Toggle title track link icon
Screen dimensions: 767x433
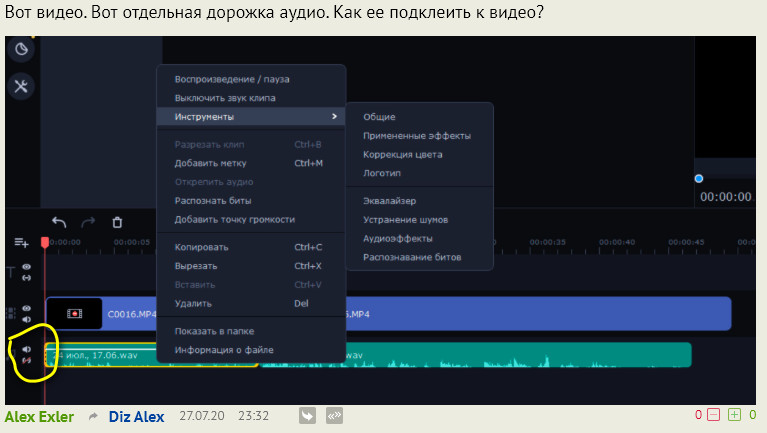(x=26, y=278)
